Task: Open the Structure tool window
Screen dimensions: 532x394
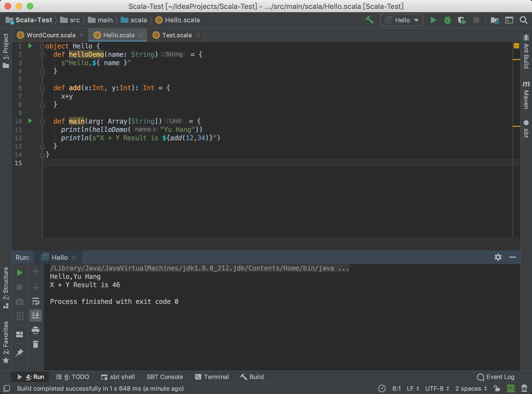Action: coord(6,288)
